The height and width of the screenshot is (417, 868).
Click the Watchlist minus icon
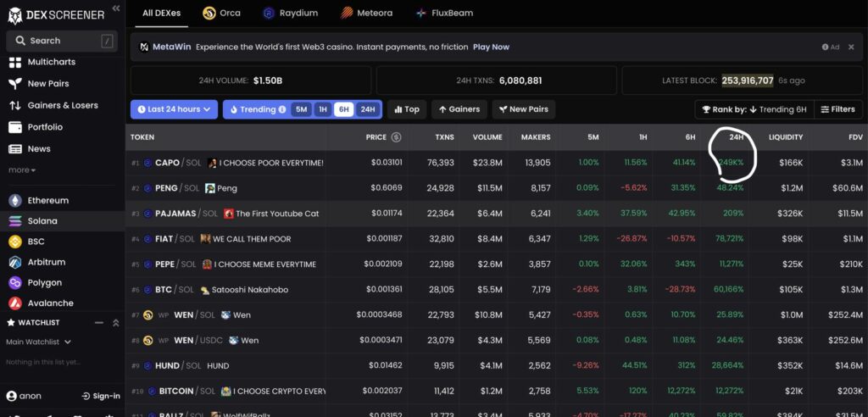(x=99, y=323)
